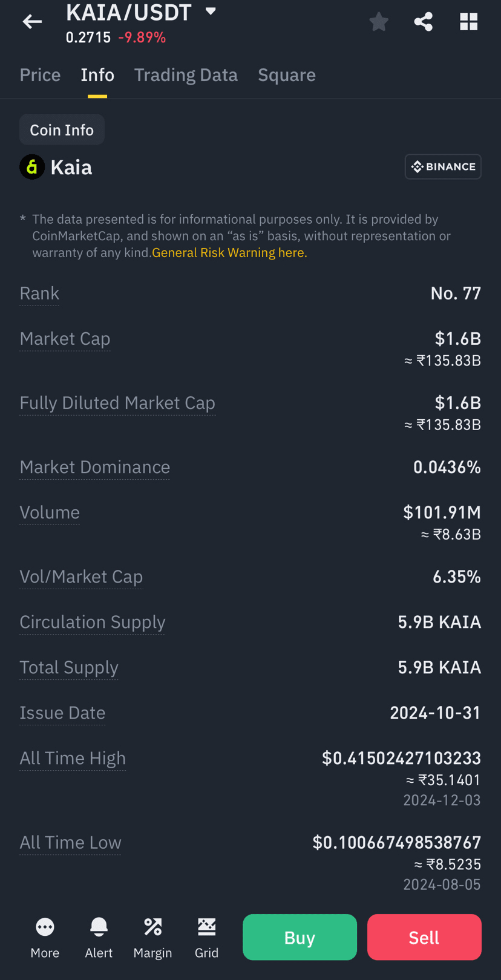Add KAIA/USDT to favorites with star
Viewport: 501px width, 980px height.
379,22
